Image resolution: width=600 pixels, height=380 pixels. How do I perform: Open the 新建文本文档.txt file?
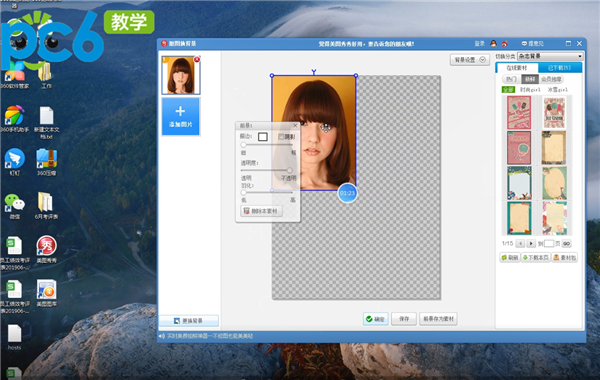coord(46,122)
